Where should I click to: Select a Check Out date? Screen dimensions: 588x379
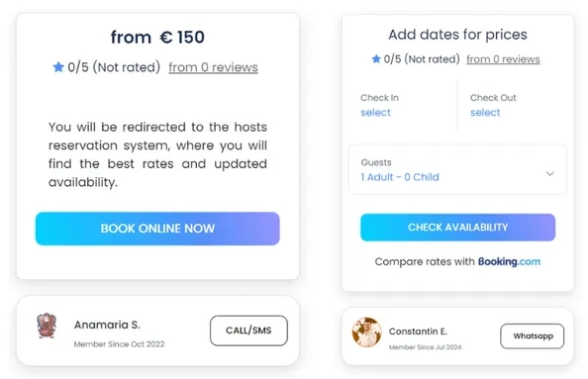click(485, 113)
